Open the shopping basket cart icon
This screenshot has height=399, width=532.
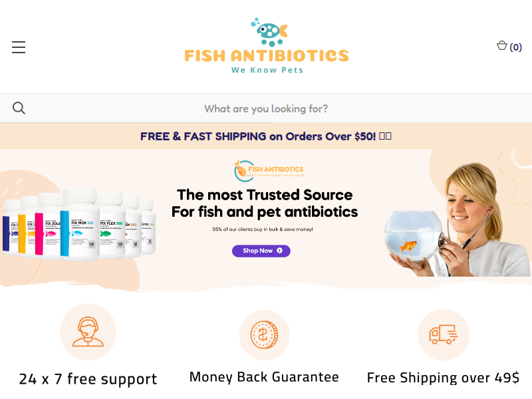click(x=502, y=45)
